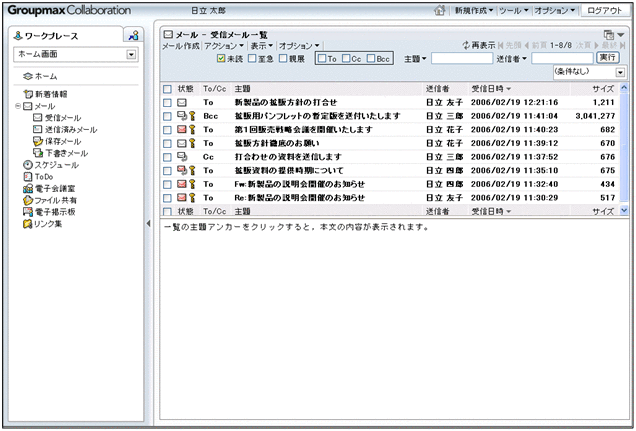
Task: Open mail 新製品の拡販方針の打合せ
Action: point(286,103)
